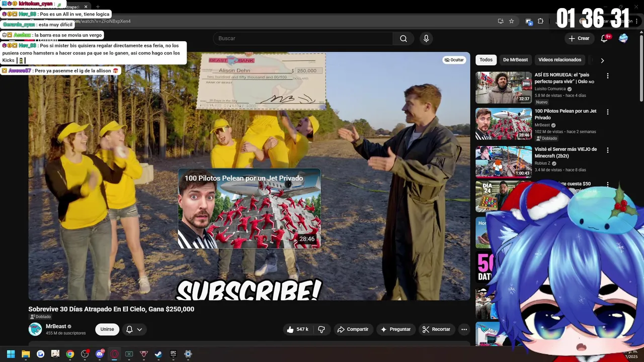Click the Rubius Z channel name
Image resolution: width=644 pixels, height=362 pixels.
542,163
